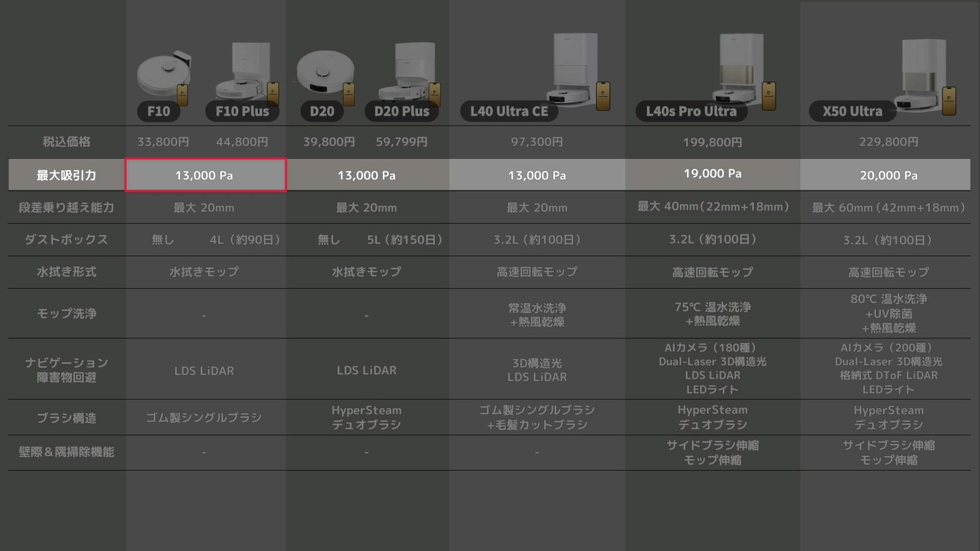Select the "ブラシ構造" row header

point(67,418)
